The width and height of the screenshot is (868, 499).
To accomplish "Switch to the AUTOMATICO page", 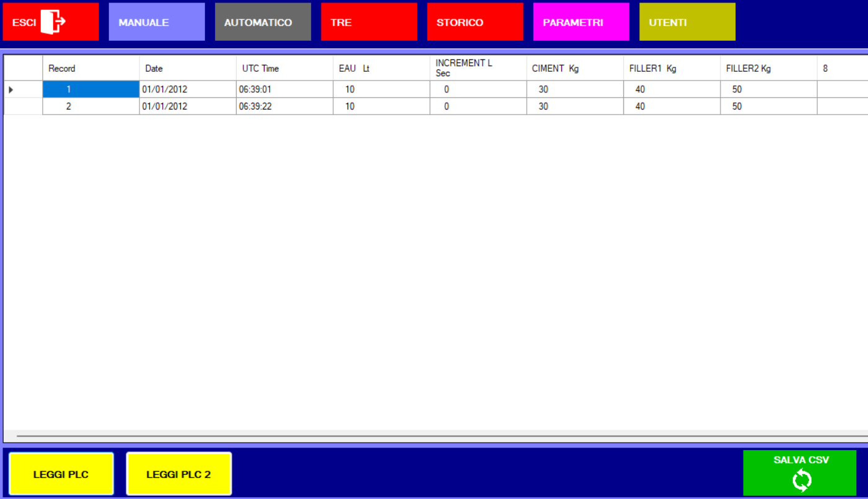I will click(x=263, y=22).
